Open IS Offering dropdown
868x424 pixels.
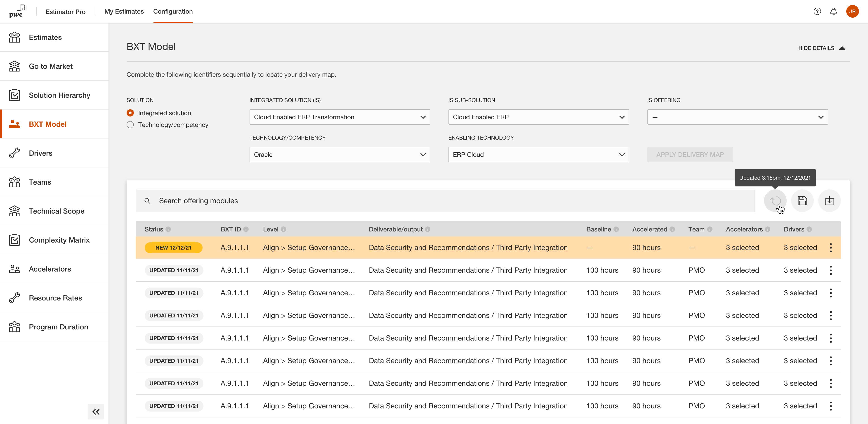tap(737, 117)
